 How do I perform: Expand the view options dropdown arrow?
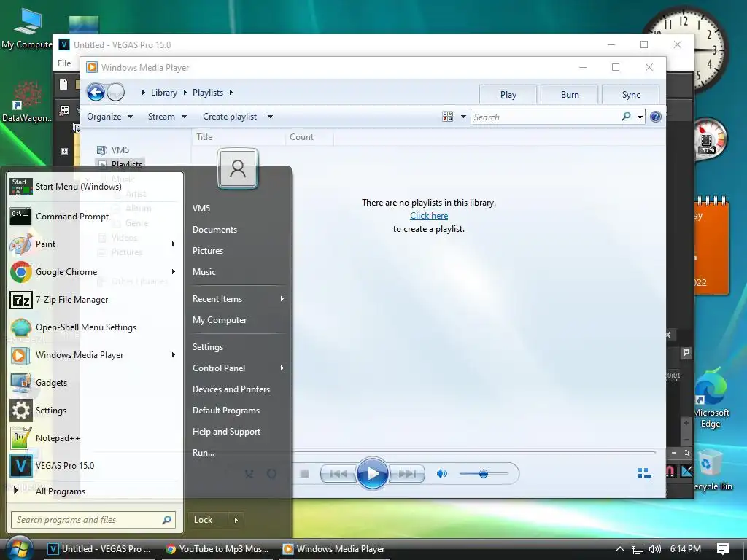click(463, 117)
